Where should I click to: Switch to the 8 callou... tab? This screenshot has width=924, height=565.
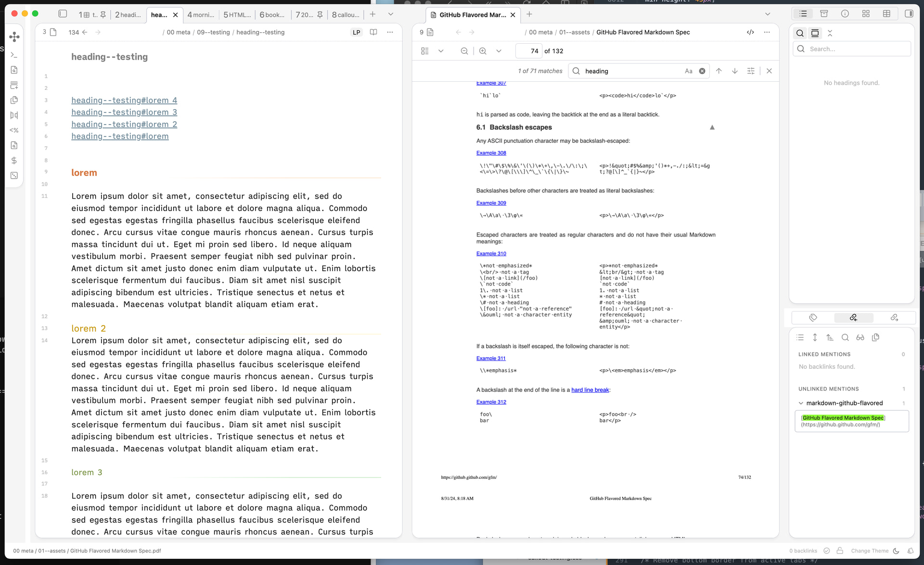[x=345, y=15]
